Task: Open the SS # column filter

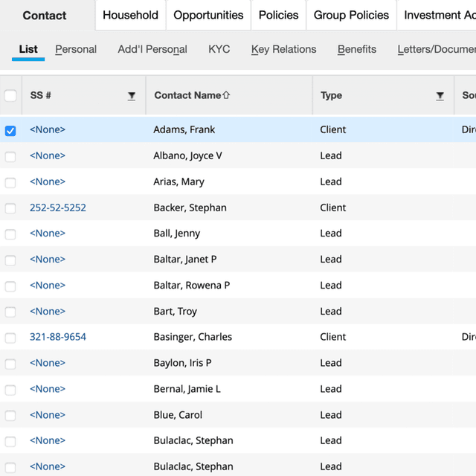Action: pos(132,96)
